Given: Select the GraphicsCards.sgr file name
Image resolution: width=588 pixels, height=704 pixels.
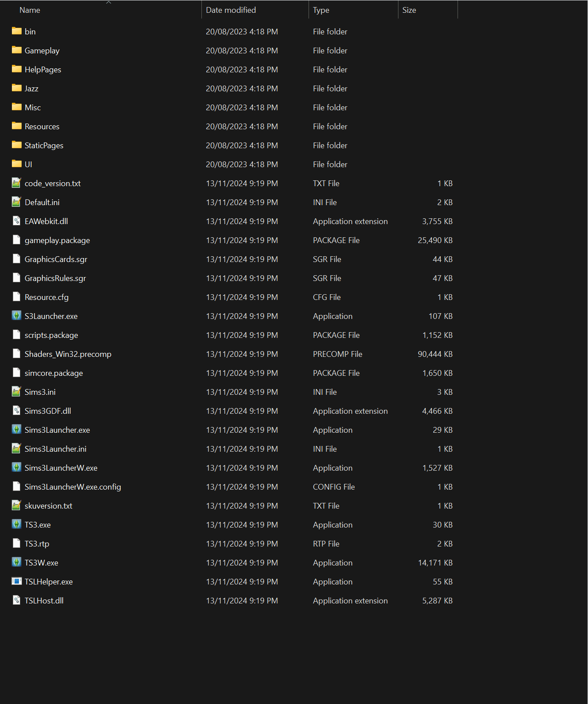Looking at the screenshot, I should (56, 259).
